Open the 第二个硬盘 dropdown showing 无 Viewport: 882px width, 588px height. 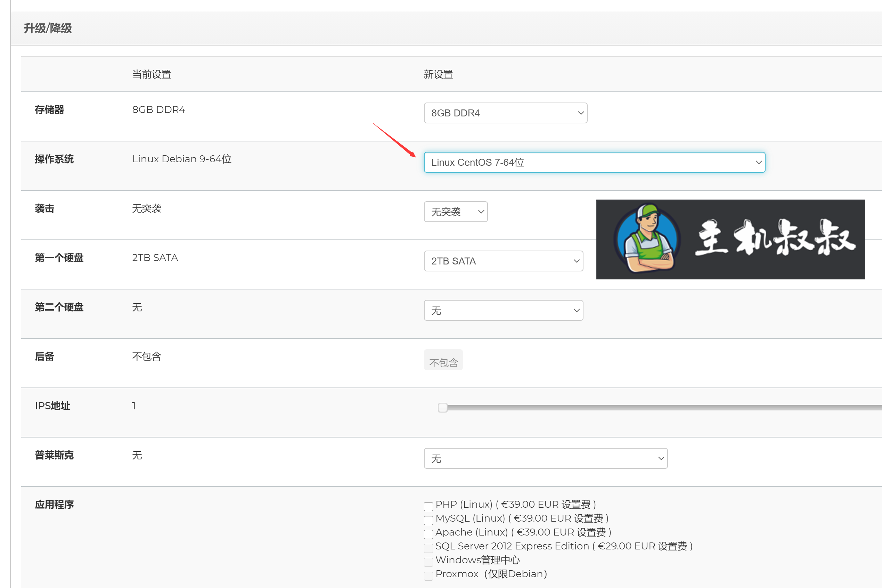pyautogui.click(x=503, y=310)
